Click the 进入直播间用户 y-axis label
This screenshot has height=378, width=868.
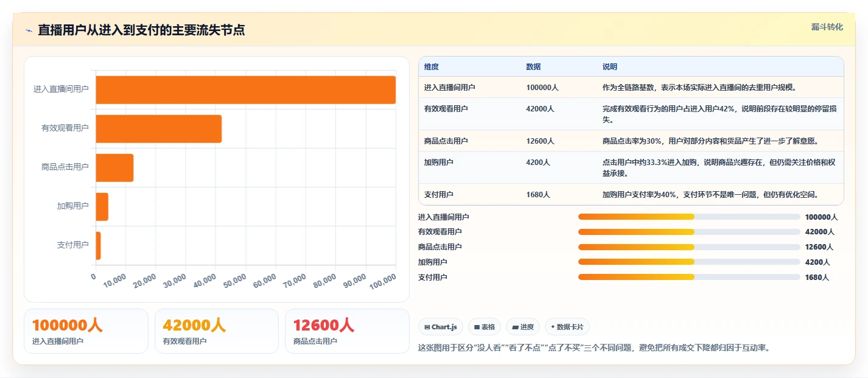[61, 89]
